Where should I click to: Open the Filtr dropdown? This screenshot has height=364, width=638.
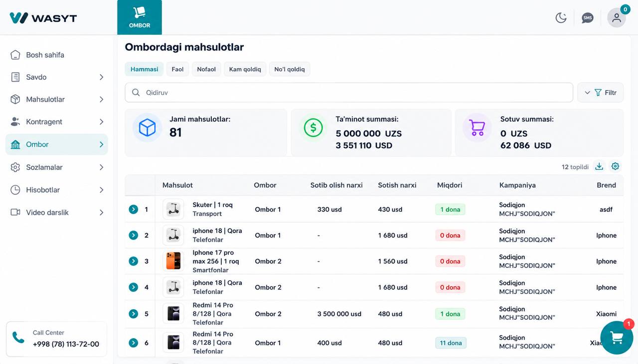tap(600, 93)
